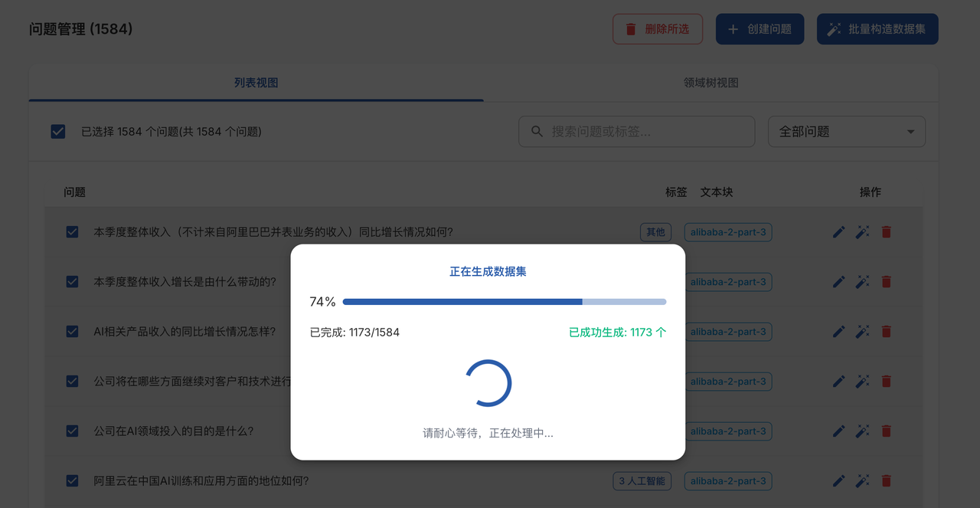Click magic wand icon in 公司在AI领域投入 row
980x508 pixels.
pyautogui.click(x=863, y=431)
